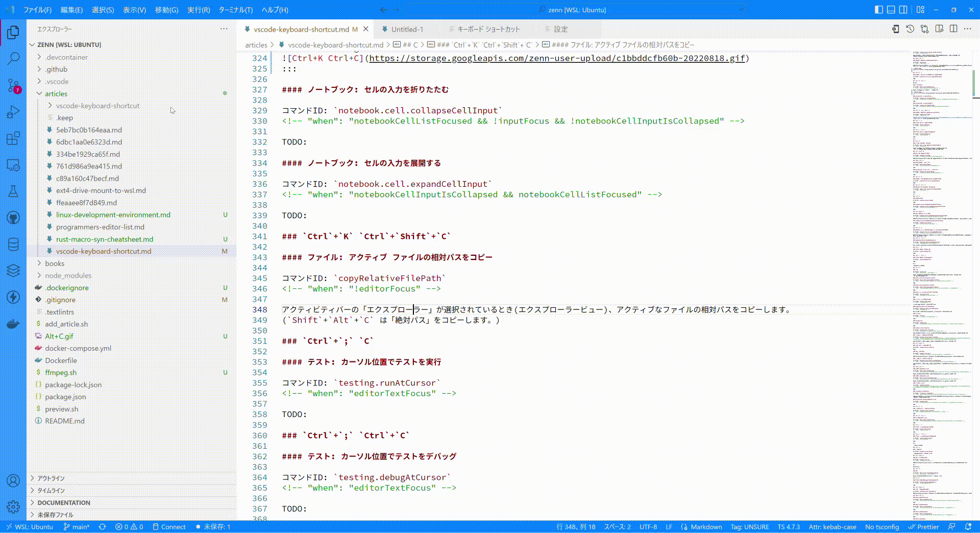Viewport: 980px width, 533px height.
Task: Expand the DOCUMENTATION section
Action: tap(132, 503)
